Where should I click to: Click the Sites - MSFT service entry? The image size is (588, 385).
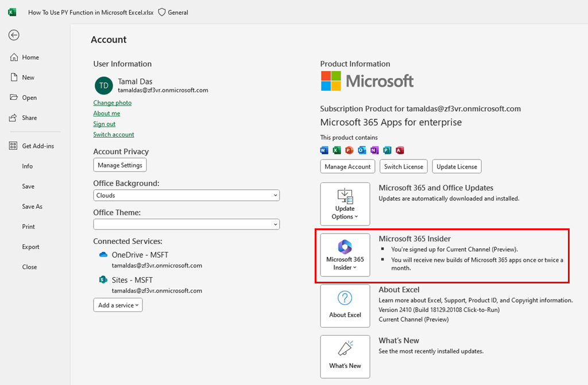[x=132, y=280]
